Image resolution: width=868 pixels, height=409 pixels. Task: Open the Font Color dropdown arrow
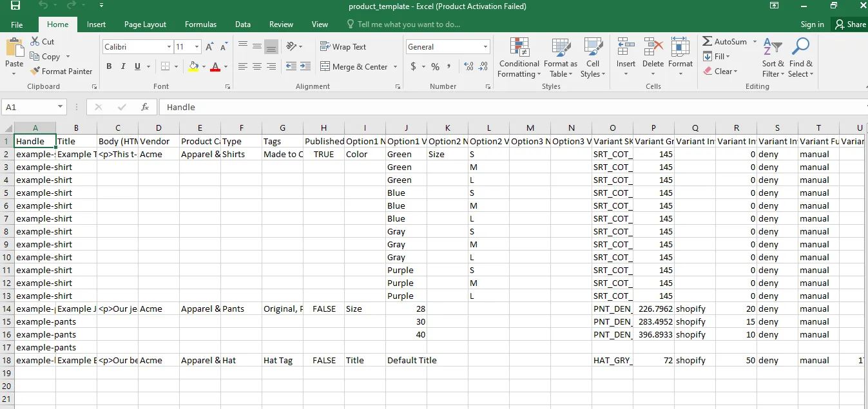pyautogui.click(x=226, y=66)
